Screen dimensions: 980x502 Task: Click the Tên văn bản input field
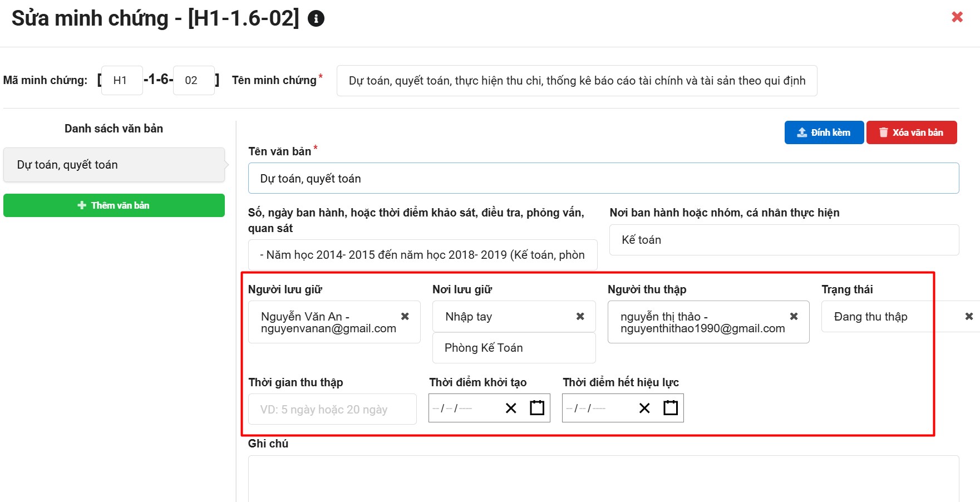point(603,179)
